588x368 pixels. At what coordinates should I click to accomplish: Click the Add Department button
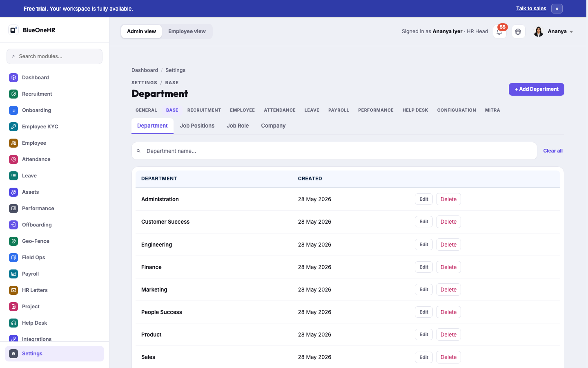click(x=536, y=89)
